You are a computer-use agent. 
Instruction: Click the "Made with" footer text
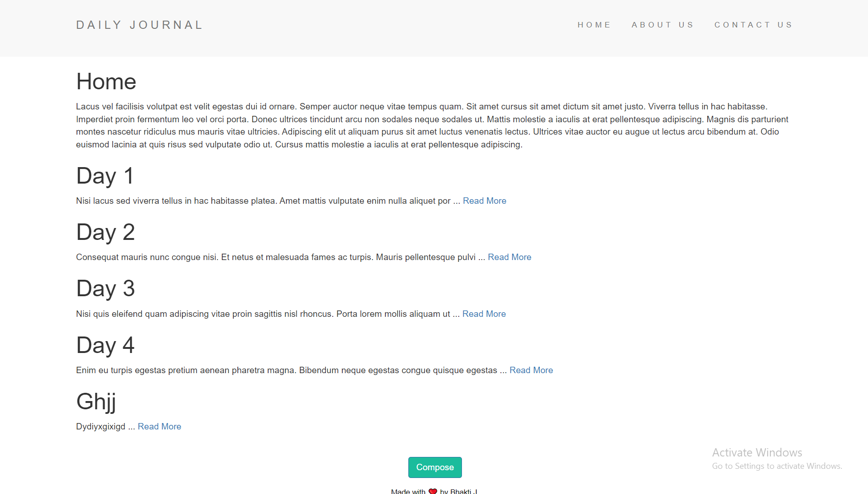[408, 491]
